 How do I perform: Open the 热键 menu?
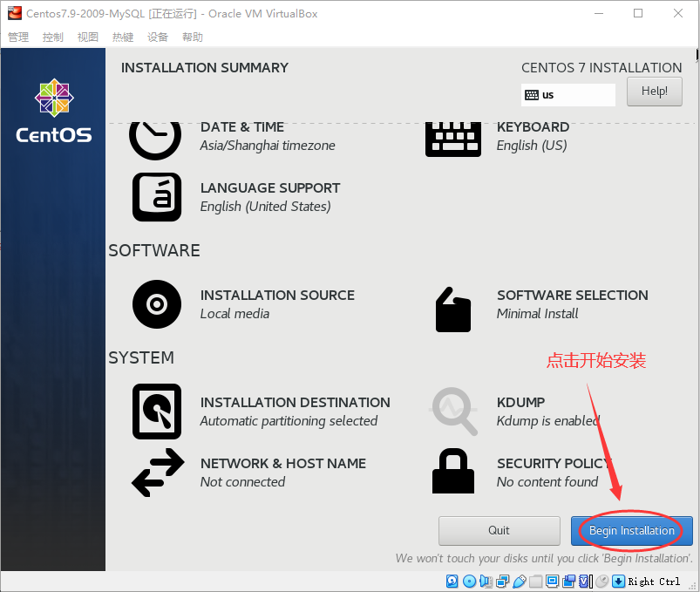[123, 37]
